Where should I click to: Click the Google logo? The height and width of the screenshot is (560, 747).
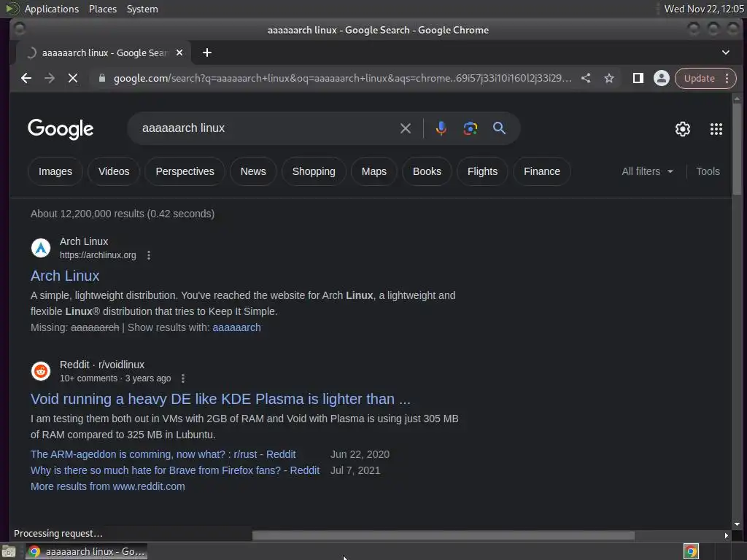[x=61, y=128]
